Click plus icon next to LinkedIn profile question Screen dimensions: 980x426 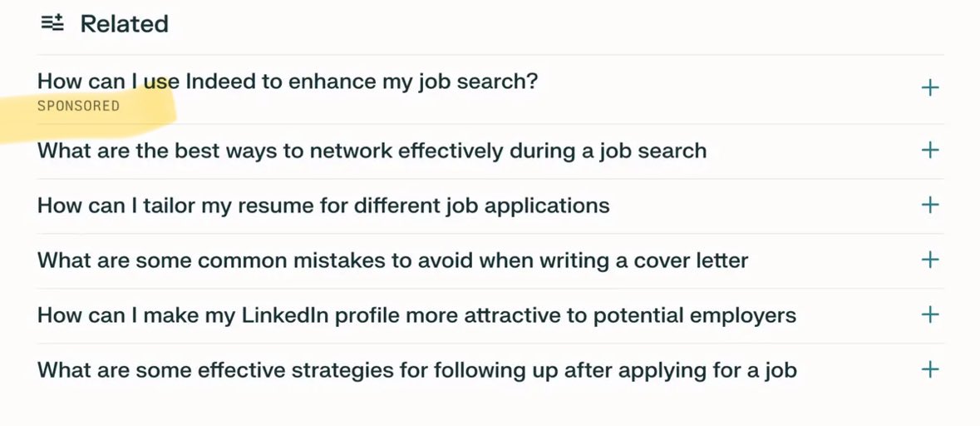point(930,315)
